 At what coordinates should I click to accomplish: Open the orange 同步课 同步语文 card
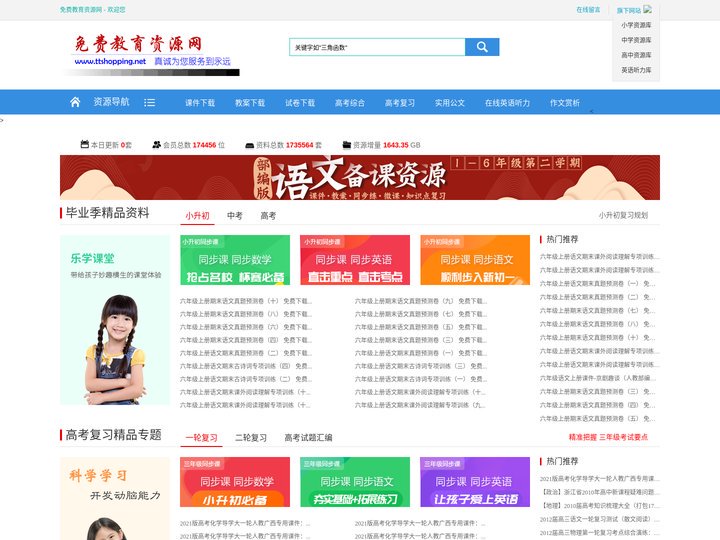[x=475, y=260]
